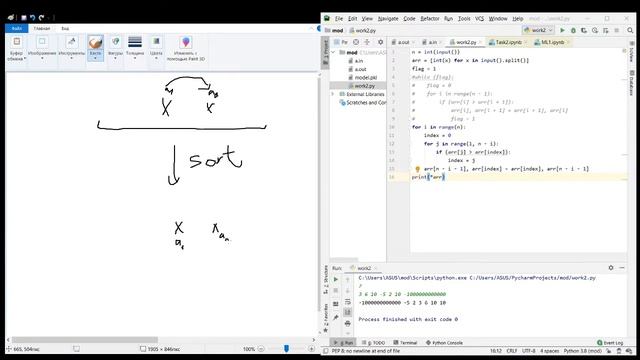
Task: Open the Project panel settings gear
Action: pyautogui.click(x=380, y=42)
